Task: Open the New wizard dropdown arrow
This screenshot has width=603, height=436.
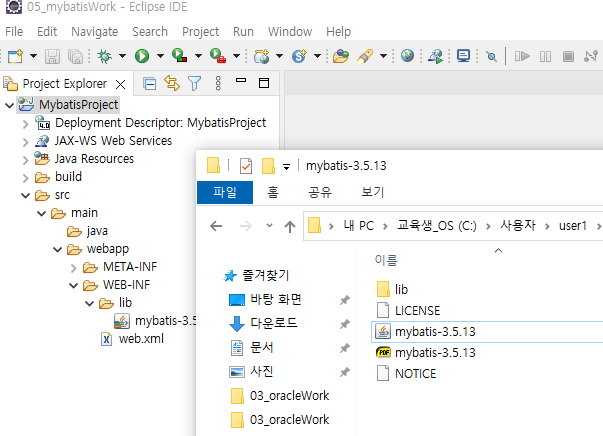Action: [x=33, y=57]
